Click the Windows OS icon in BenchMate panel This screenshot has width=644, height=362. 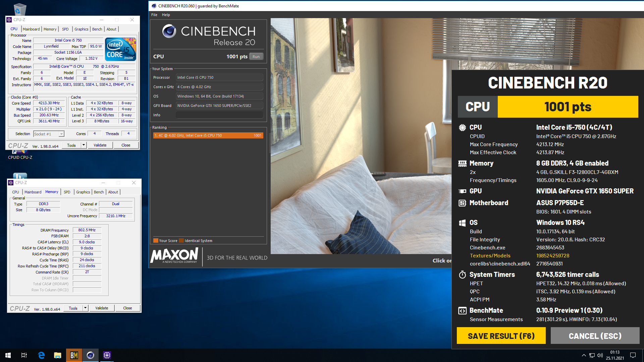tap(462, 223)
